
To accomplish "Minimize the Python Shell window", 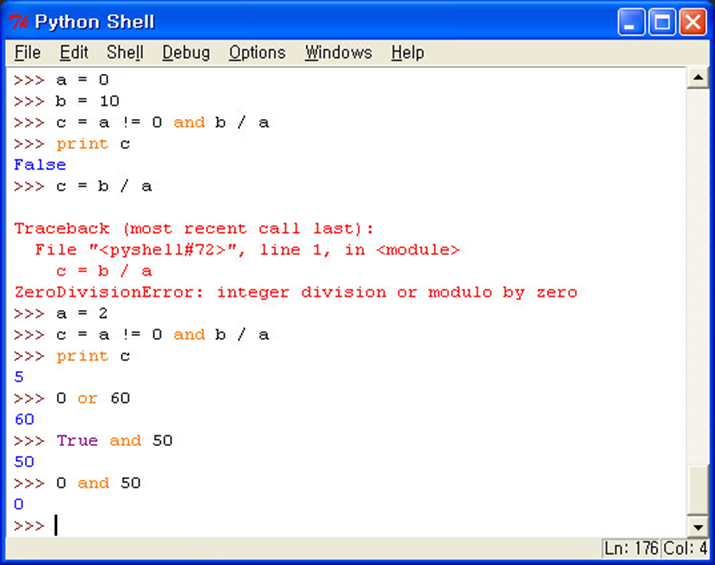I will 631,21.
